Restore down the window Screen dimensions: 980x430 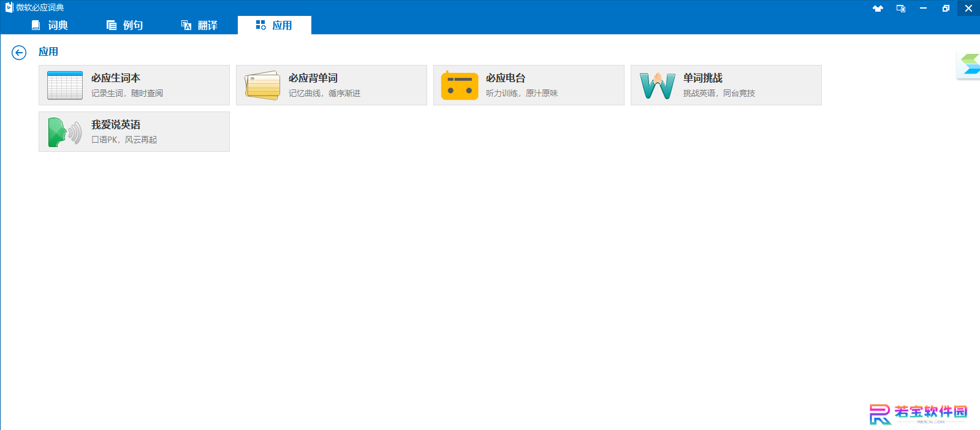point(946,8)
